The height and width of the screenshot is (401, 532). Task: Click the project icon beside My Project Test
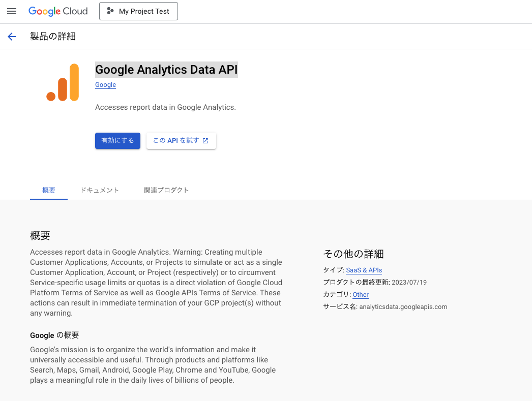point(110,11)
